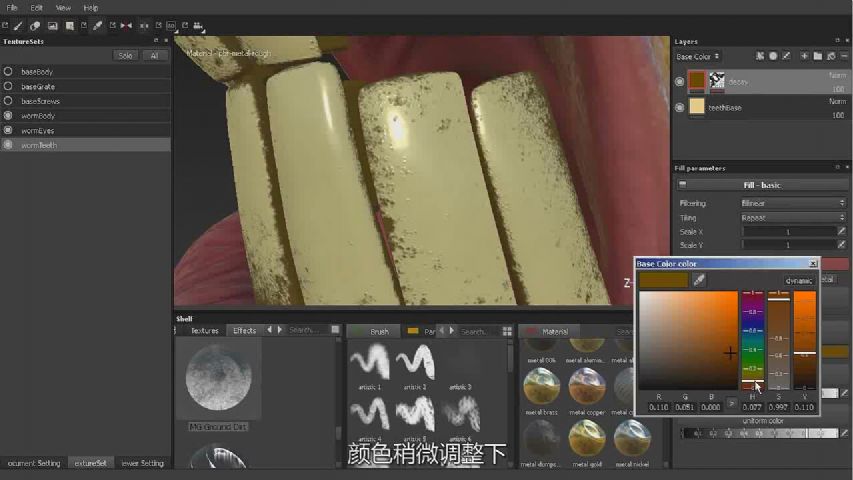Click RGB to HSV arrow button
853x480 pixels.
click(732, 403)
